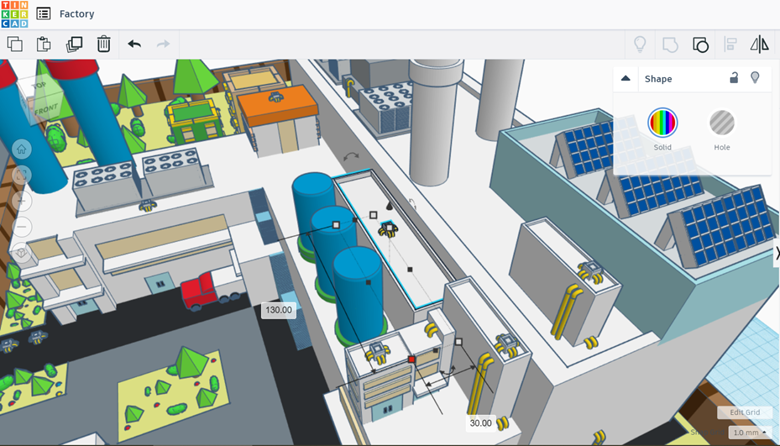Click the black cone height handle

click(x=390, y=205)
